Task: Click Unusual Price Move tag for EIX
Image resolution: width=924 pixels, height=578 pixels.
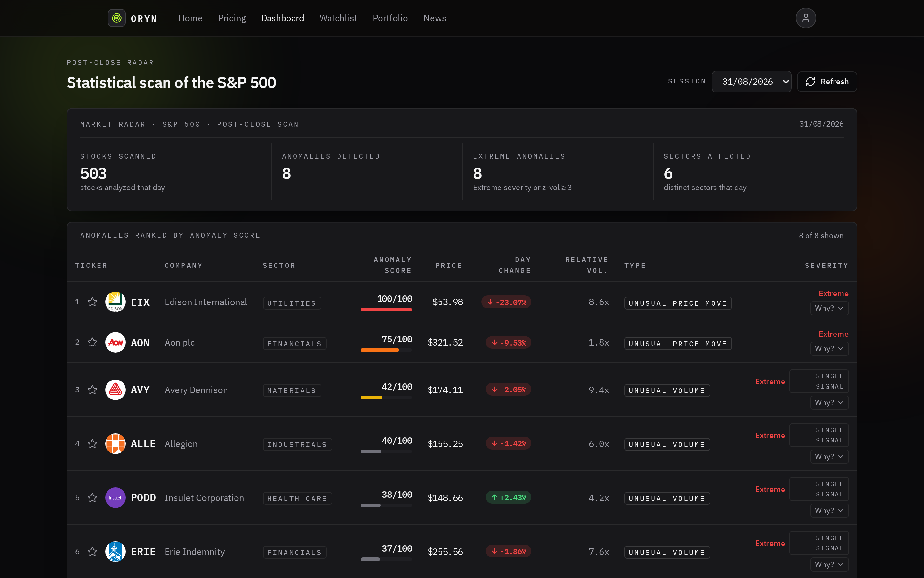Action: [x=678, y=303]
